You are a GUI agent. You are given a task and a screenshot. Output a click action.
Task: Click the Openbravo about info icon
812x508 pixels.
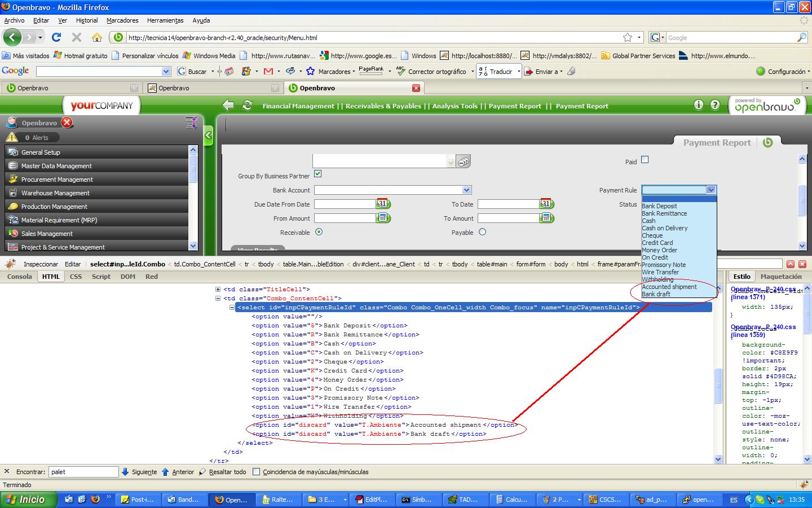click(x=699, y=105)
